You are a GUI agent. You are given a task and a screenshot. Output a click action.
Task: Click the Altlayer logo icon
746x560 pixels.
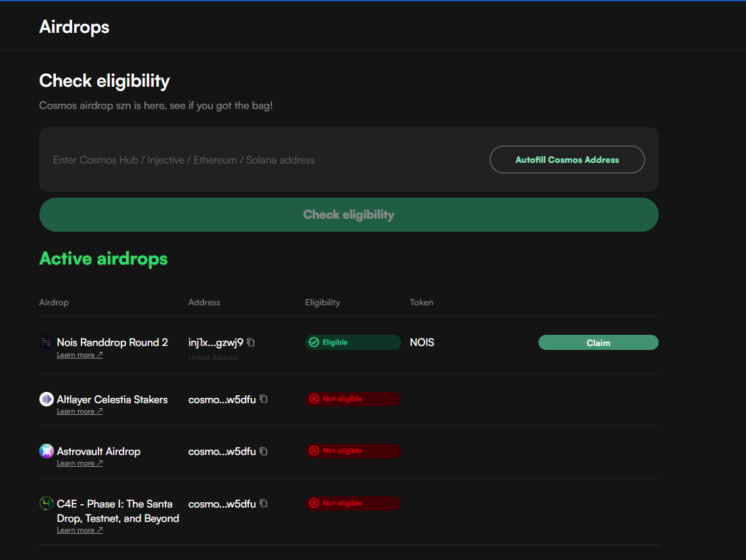pyautogui.click(x=46, y=399)
